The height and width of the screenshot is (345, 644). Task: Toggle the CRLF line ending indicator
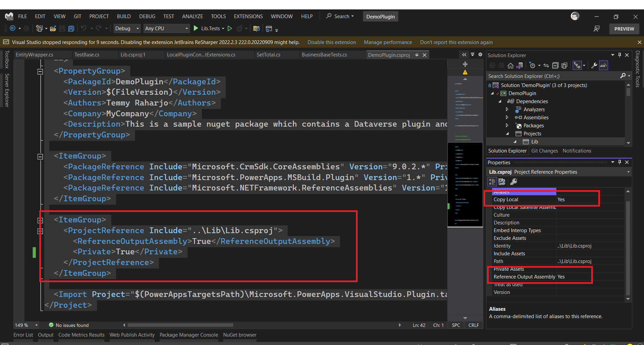pos(474,325)
